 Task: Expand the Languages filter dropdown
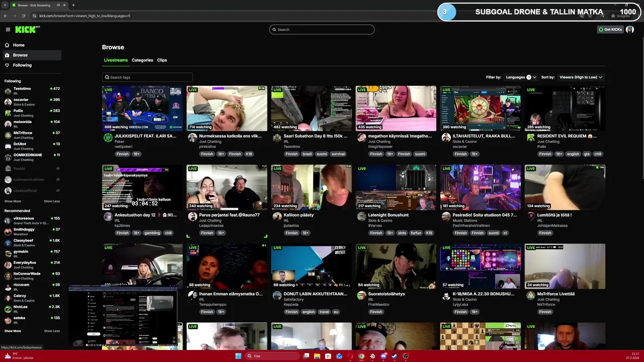521,77
